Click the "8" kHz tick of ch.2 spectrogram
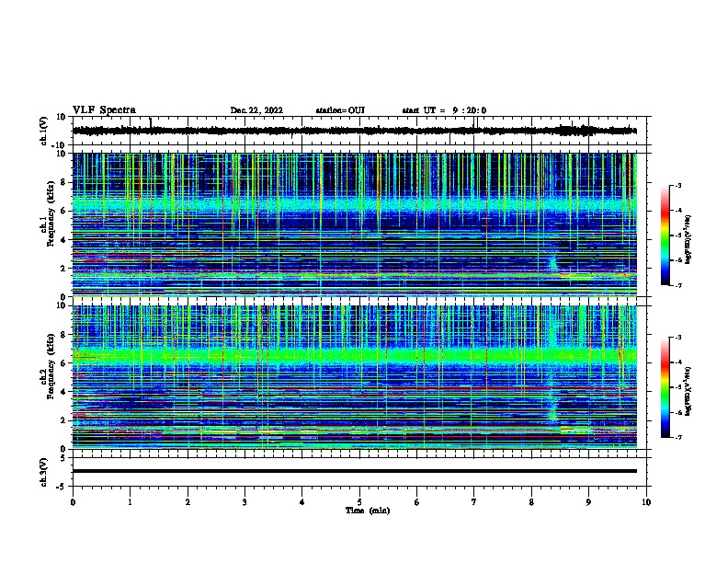Viewport: 728px width, 563px height. [64, 335]
